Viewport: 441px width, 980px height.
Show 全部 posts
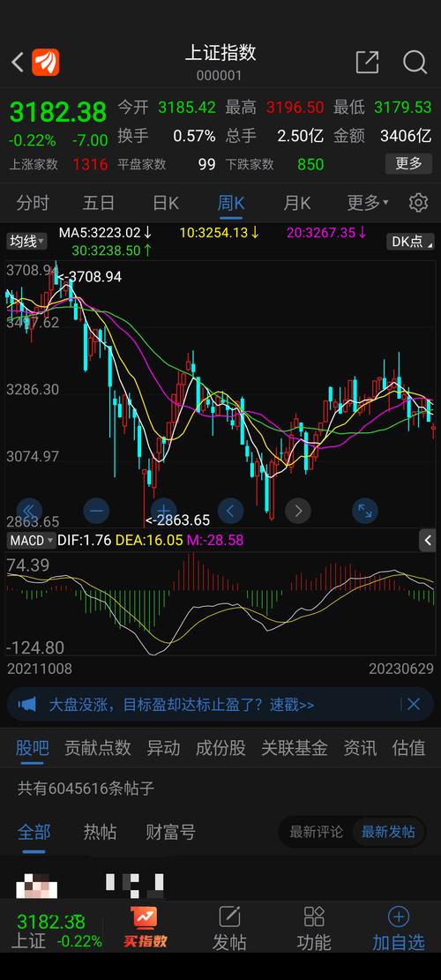[34, 832]
